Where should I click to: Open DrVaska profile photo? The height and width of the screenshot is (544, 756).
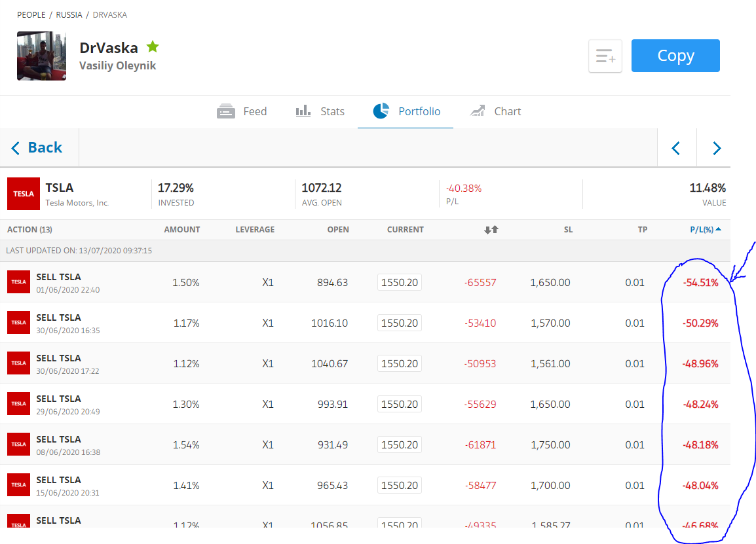click(x=41, y=56)
